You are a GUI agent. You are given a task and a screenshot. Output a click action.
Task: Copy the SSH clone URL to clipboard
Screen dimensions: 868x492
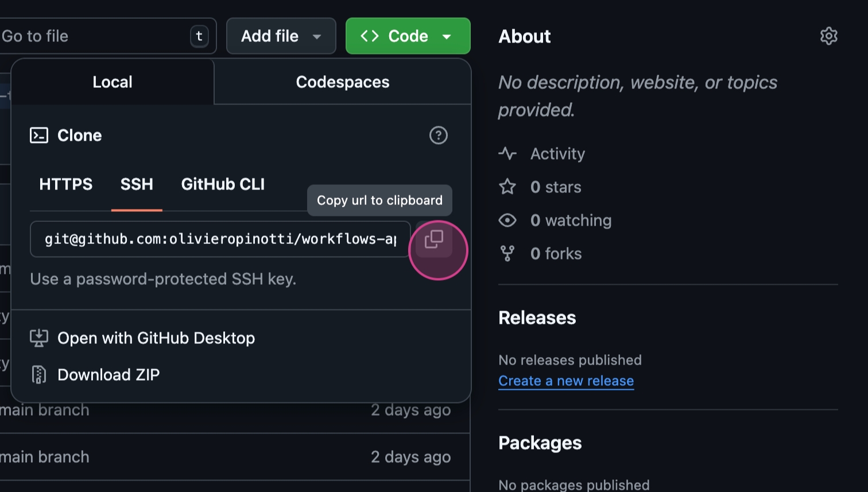pyautogui.click(x=434, y=239)
